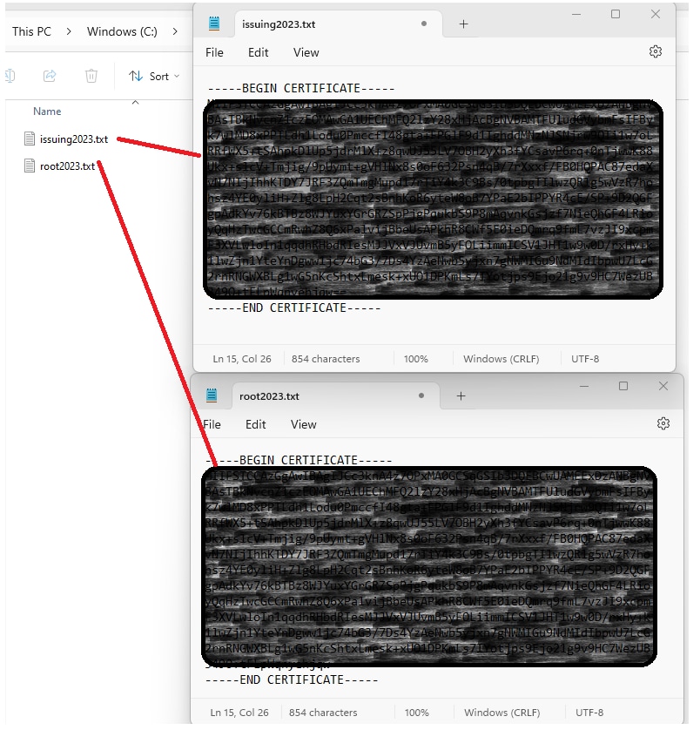Click Notepad app icon in root2023.txt window
Screen dimensions: 700x730
(212, 395)
